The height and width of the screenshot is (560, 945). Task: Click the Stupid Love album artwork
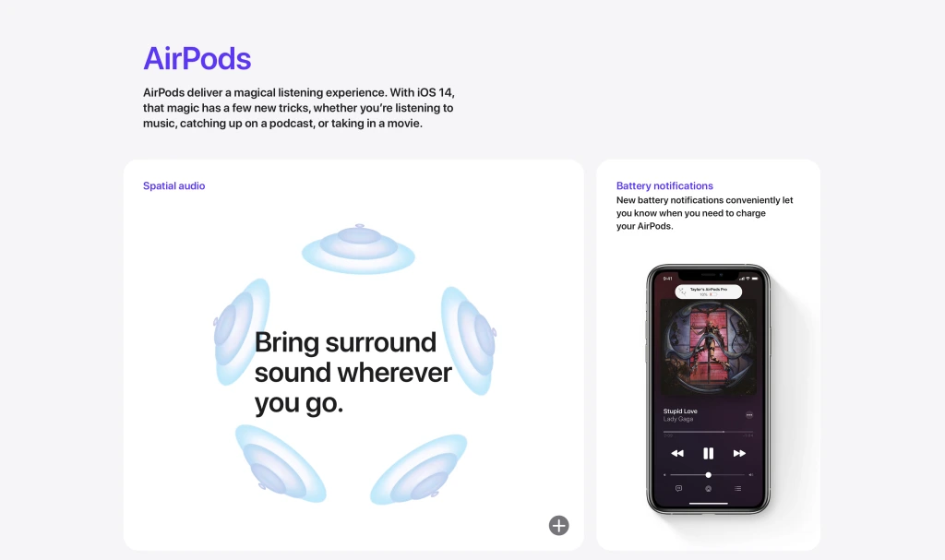708,348
